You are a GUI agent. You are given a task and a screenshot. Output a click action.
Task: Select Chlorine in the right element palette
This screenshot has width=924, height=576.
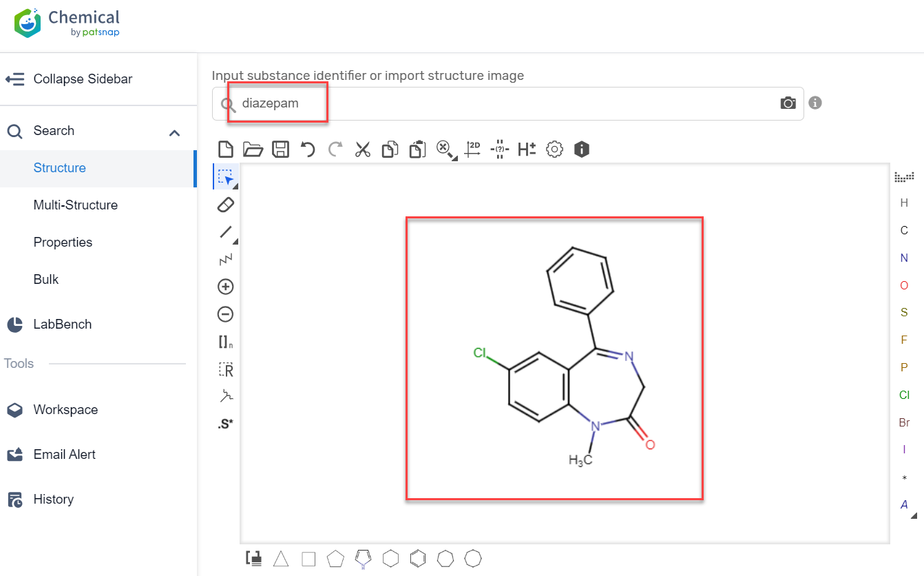[904, 395]
